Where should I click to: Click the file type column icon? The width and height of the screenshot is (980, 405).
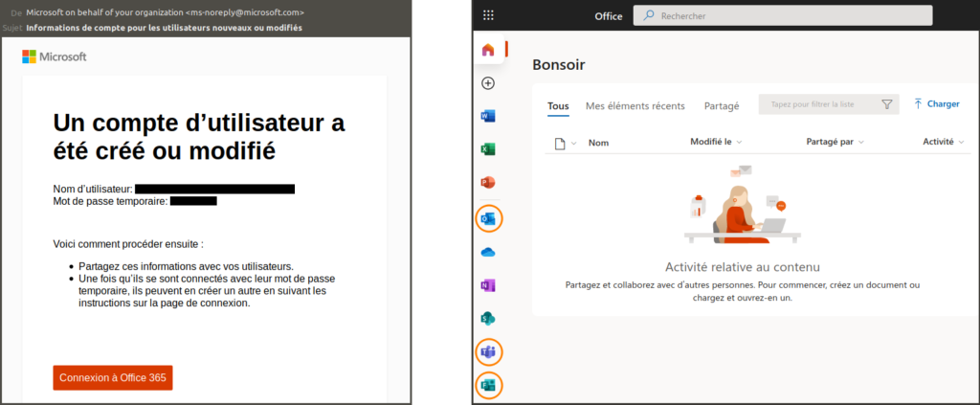click(561, 143)
